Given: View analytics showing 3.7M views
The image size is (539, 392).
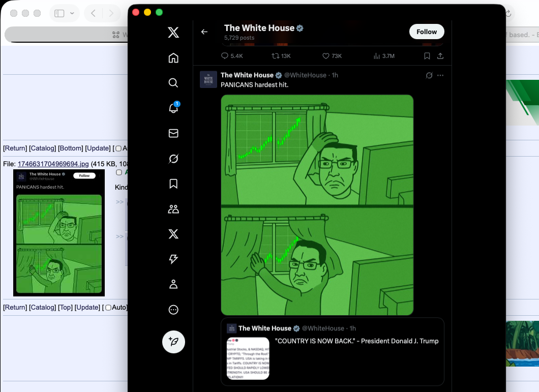Looking at the screenshot, I should pyautogui.click(x=383, y=56).
